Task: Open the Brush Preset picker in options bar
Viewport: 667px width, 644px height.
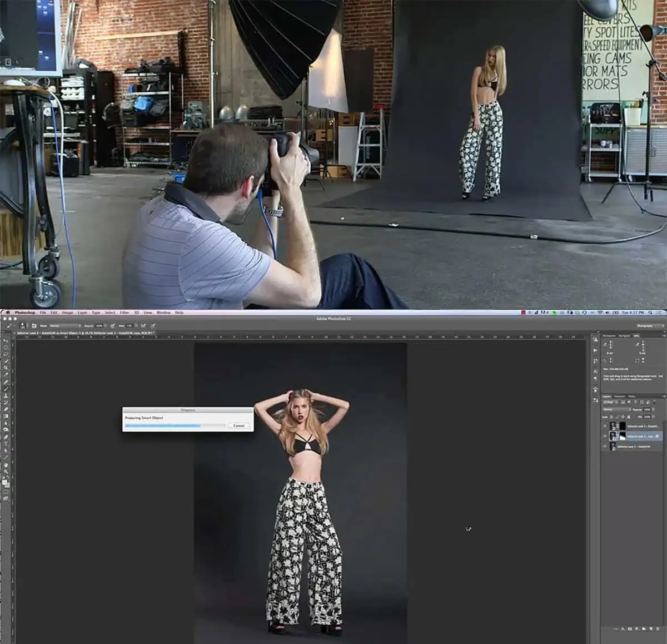Action: coord(24,325)
